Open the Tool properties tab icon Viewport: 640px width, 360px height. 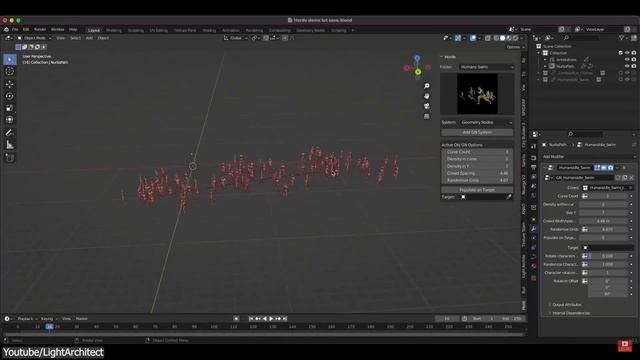533,146
